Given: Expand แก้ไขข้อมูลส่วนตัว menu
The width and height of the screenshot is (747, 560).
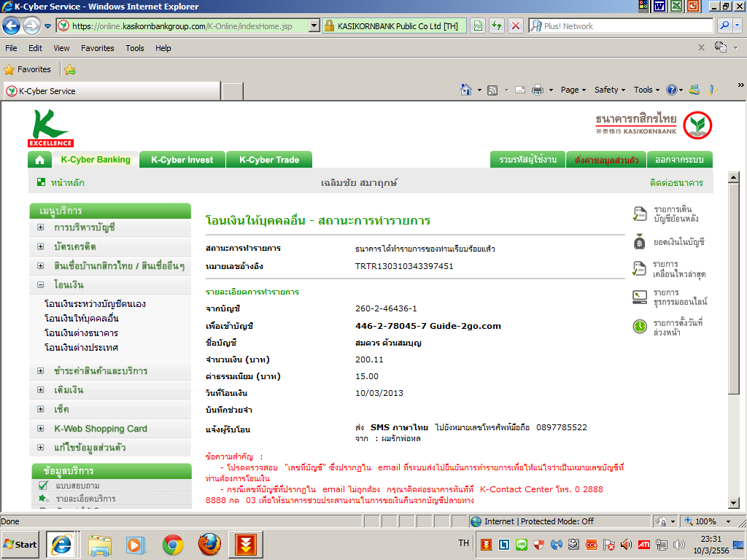Looking at the screenshot, I should pos(41,448).
